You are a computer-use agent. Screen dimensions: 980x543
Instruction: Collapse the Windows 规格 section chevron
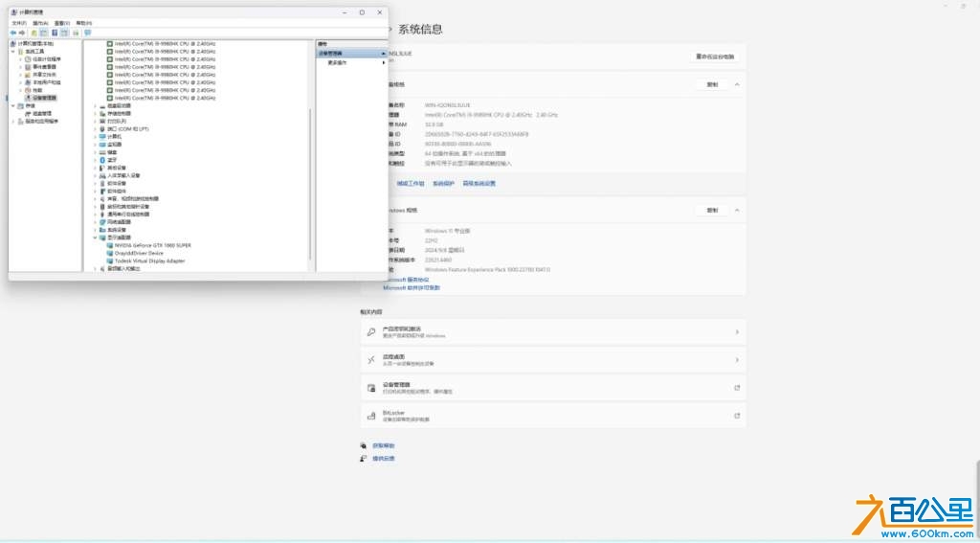click(737, 210)
